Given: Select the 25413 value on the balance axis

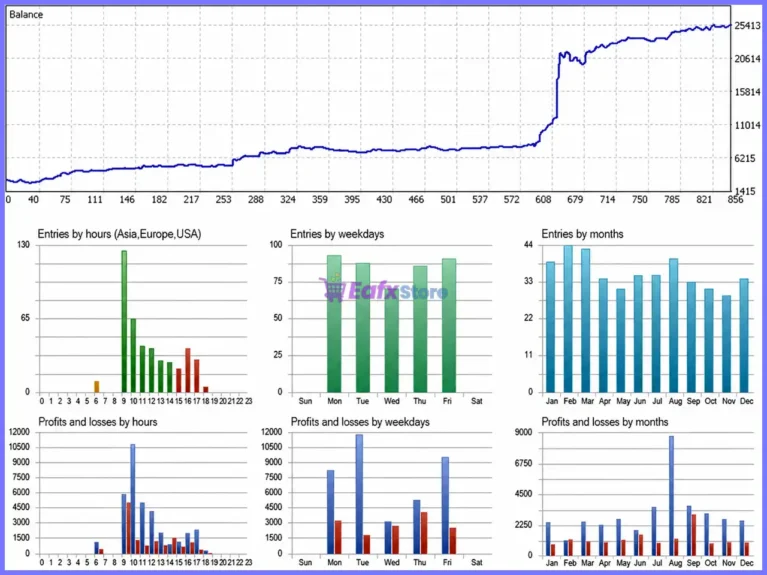Looking at the screenshot, I should coord(747,25).
